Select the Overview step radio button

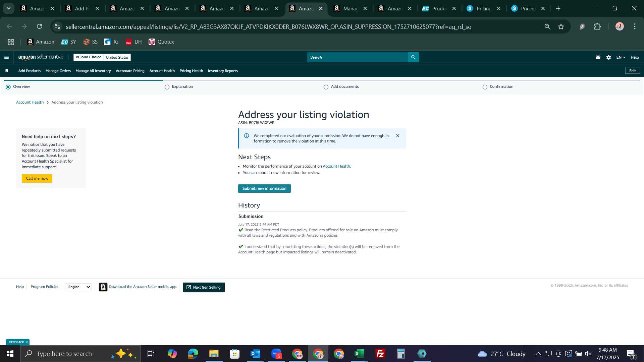(8, 87)
